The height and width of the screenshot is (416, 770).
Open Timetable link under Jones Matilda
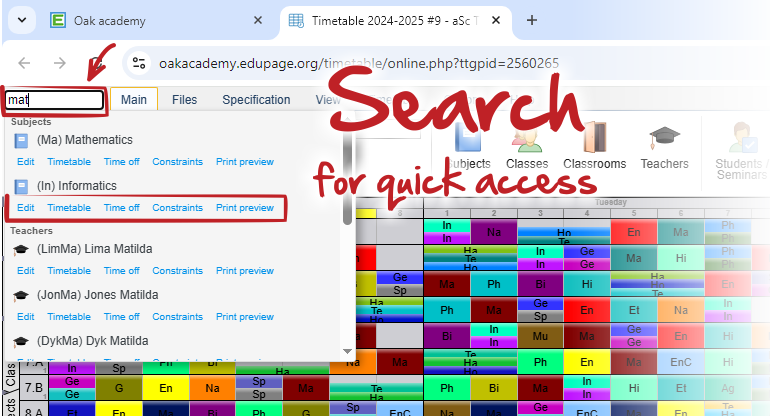[69, 317]
